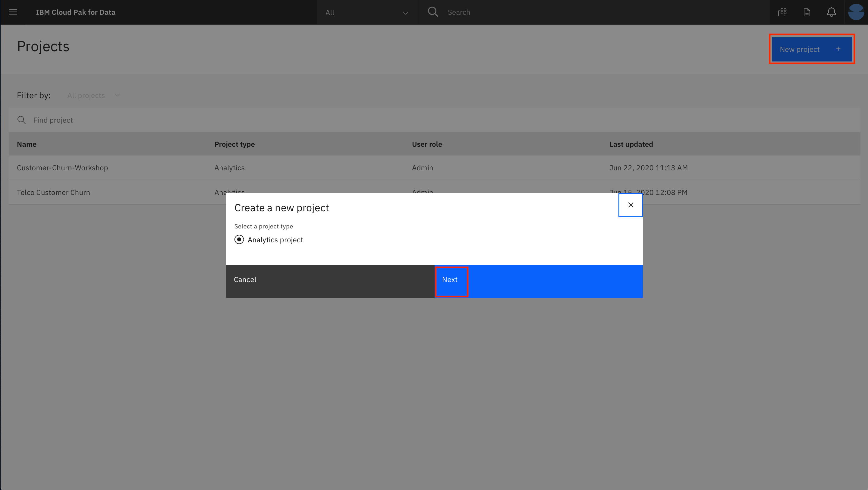Click the chevron next to All projects
Image resolution: width=868 pixels, height=490 pixels.
pos(117,95)
